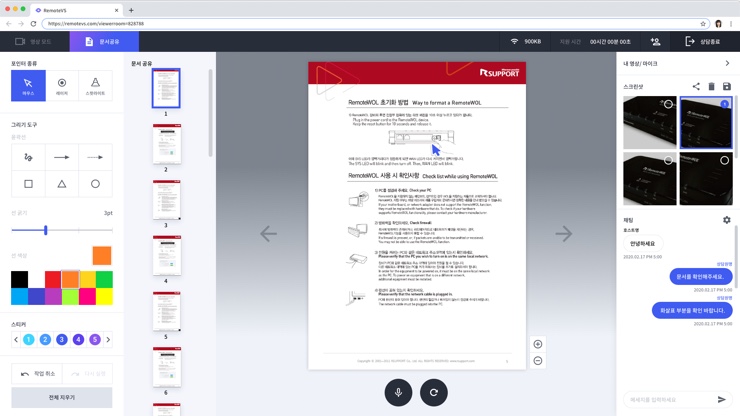Open document page 6 thumbnail
Screen dimensions: 740x416
(167, 367)
